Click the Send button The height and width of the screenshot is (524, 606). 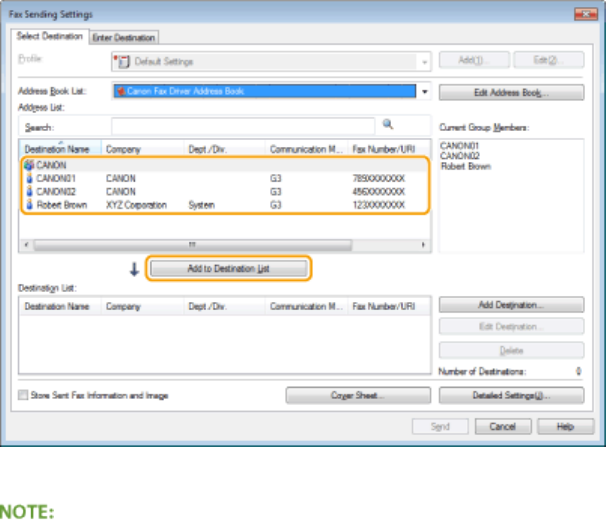(440, 427)
